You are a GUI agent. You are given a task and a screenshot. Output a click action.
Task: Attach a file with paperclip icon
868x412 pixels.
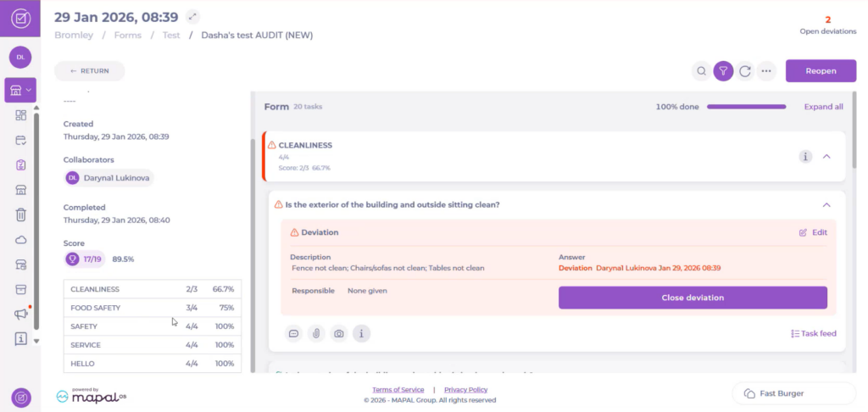316,334
